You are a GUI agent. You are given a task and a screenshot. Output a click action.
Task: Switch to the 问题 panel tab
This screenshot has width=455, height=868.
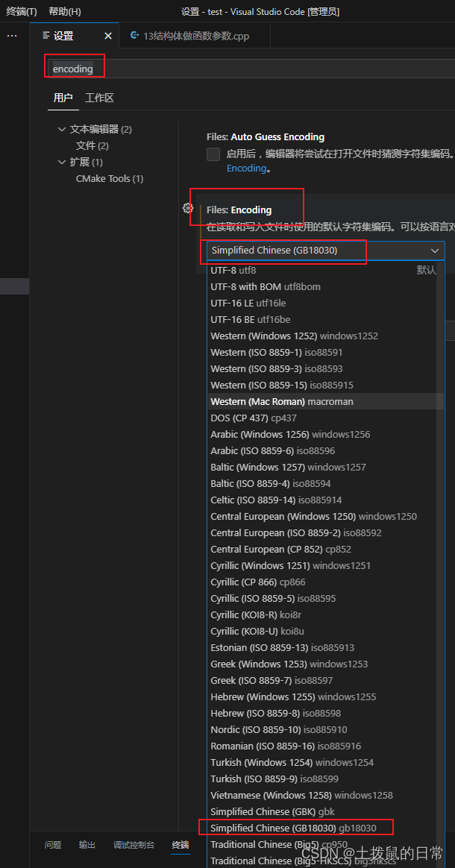pos(53,845)
